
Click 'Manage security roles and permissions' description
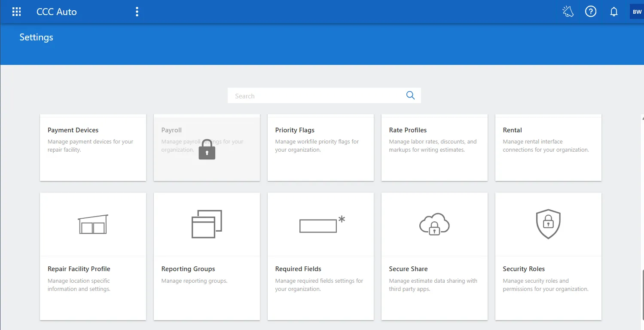click(546, 285)
